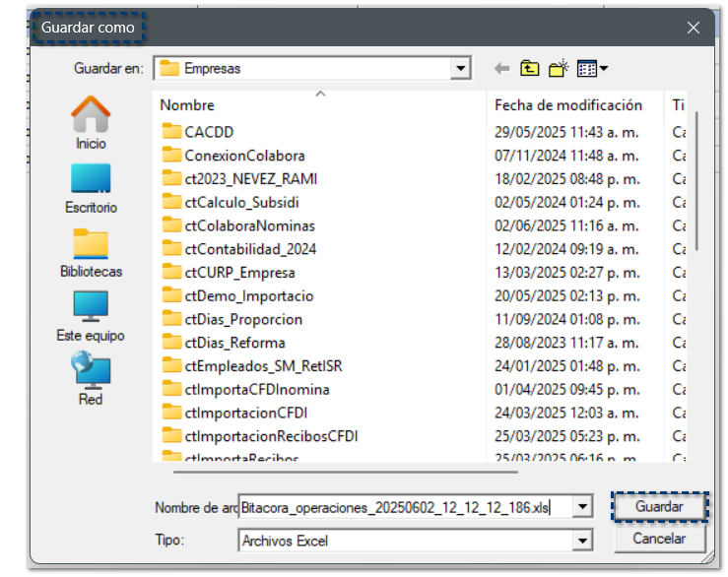Open the view menu icon
Viewport: 728px width, 577px height.
point(592,69)
